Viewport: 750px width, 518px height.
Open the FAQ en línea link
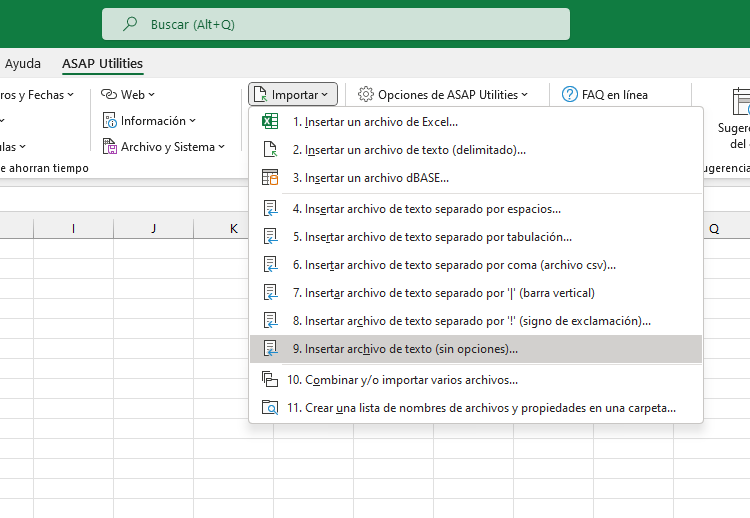click(x=605, y=94)
